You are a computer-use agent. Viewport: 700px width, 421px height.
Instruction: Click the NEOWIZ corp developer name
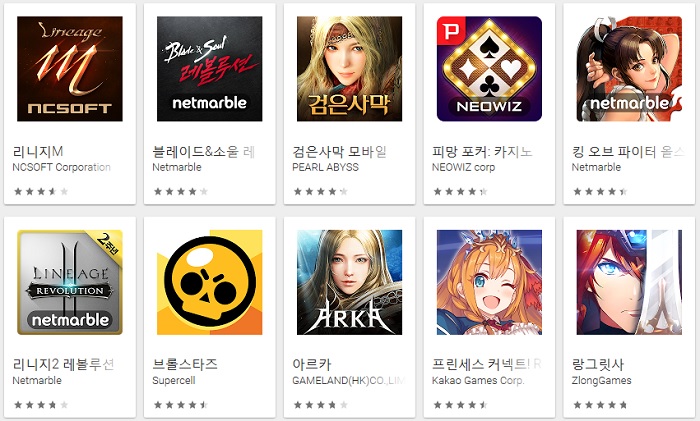463,167
